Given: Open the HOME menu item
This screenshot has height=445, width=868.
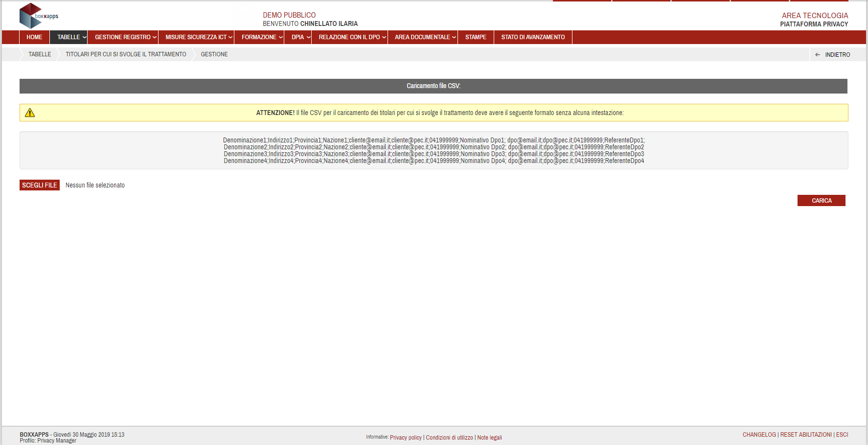Looking at the screenshot, I should coord(34,37).
